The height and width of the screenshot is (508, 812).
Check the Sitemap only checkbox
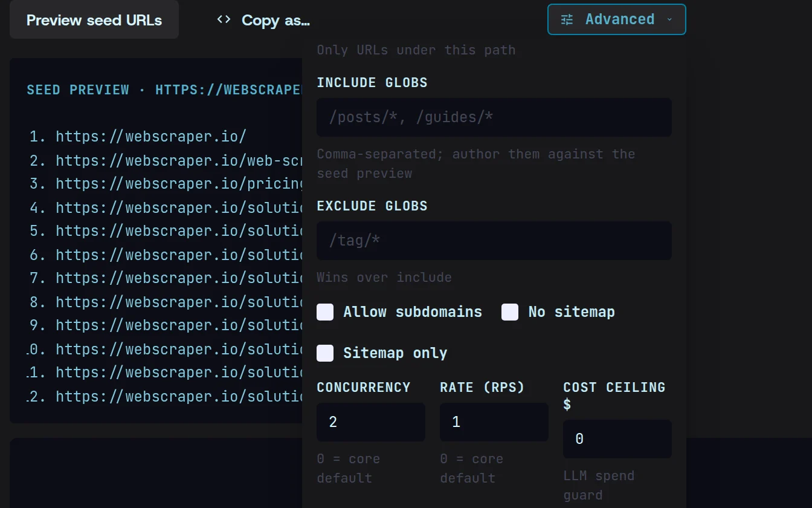pyautogui.click(x=325, y=353)
